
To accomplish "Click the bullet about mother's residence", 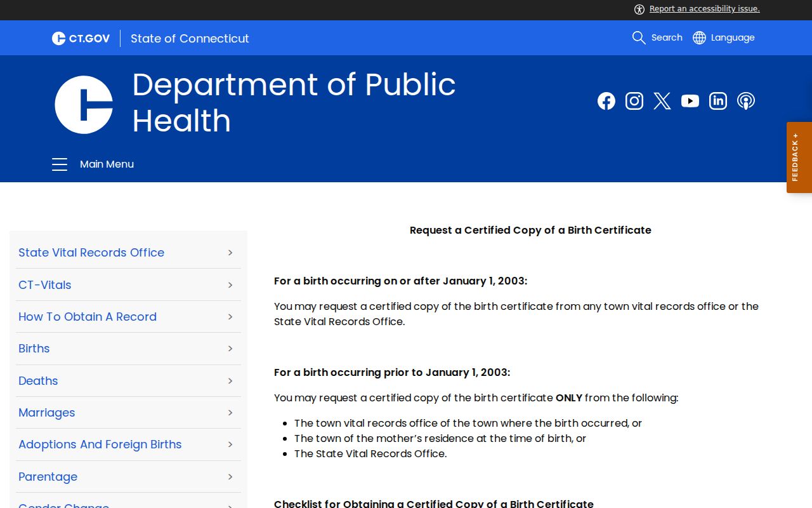I will point(440,438).
